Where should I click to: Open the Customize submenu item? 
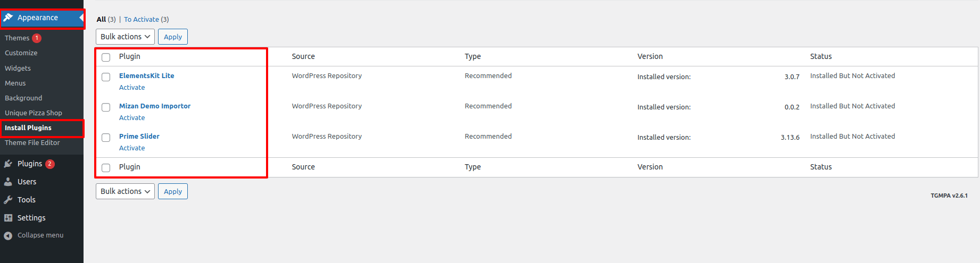click(x=21, y=53)
